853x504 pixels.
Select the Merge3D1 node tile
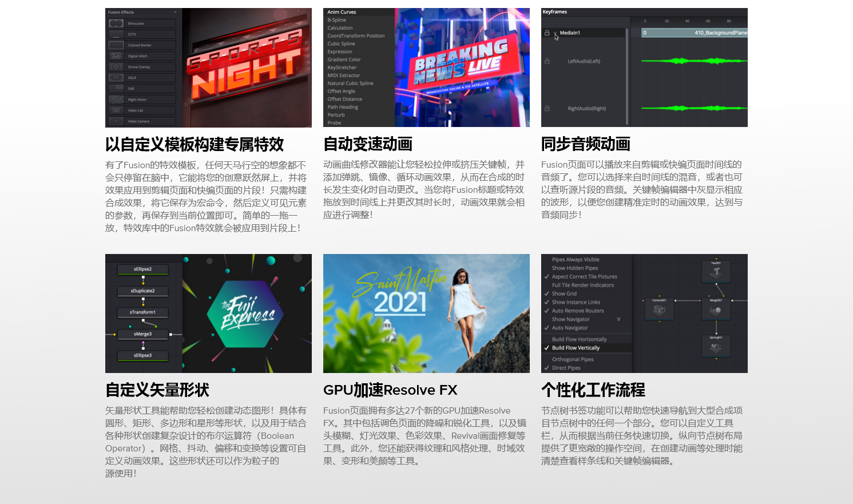pos(716,309)
